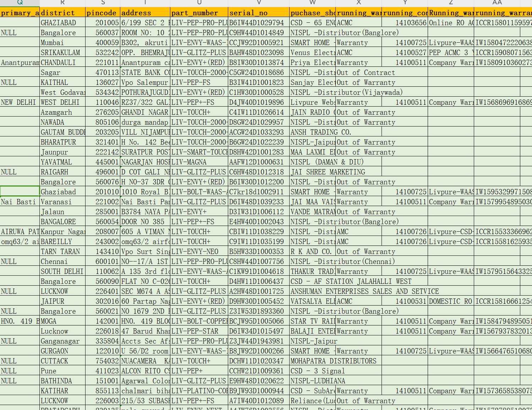The image size is (532, 410).
Task: Select contract number cell 14103656
Action: coord(405,23)
